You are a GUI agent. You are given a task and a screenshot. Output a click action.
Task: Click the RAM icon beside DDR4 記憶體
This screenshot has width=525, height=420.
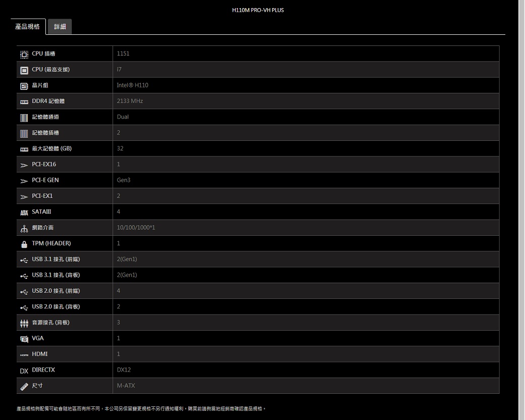(x=24, y=102)
